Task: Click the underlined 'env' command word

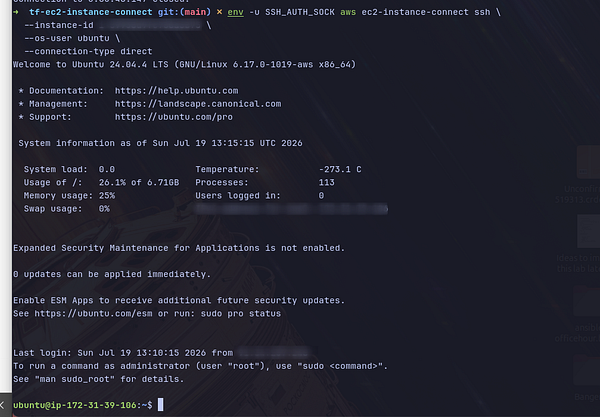Action: (x=235, y=12)
